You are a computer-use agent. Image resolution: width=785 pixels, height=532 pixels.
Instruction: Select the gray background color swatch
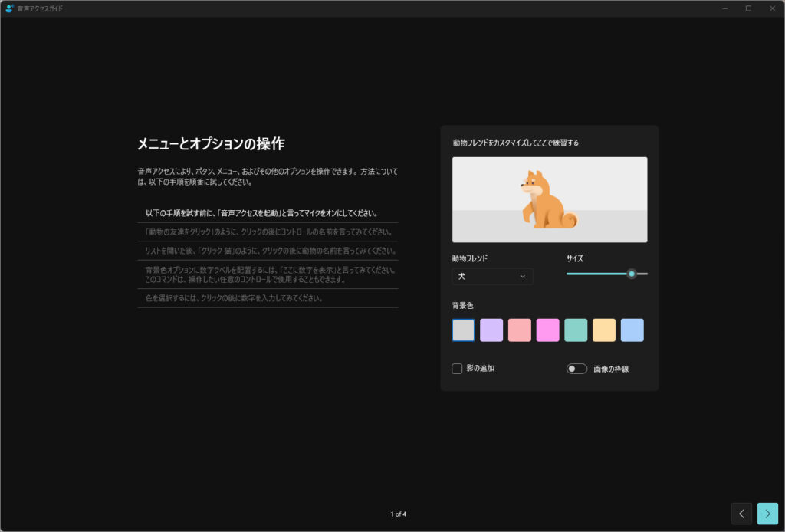pos(463,330)
